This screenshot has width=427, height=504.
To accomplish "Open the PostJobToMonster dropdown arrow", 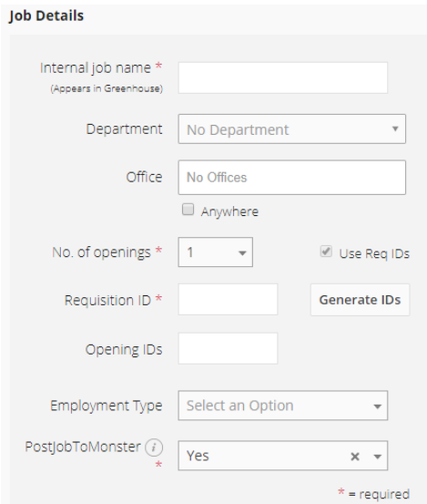I will click(x=378, y=457).
